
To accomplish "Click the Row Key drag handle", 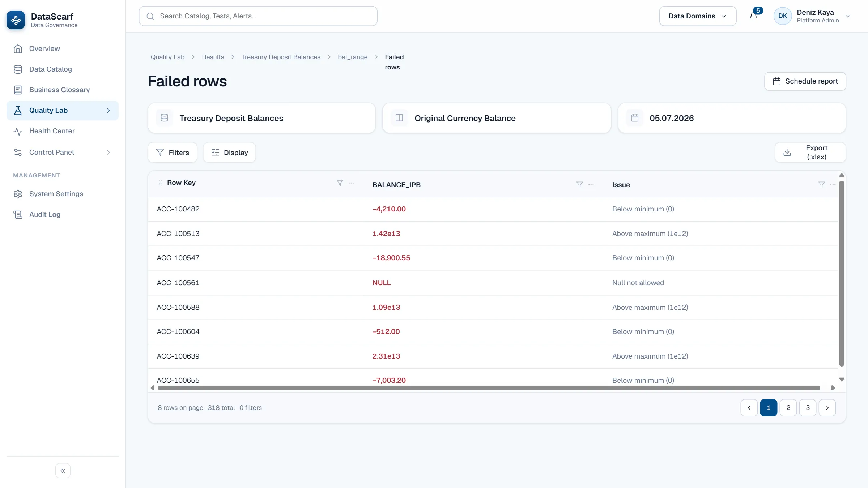I will point(160,183).
